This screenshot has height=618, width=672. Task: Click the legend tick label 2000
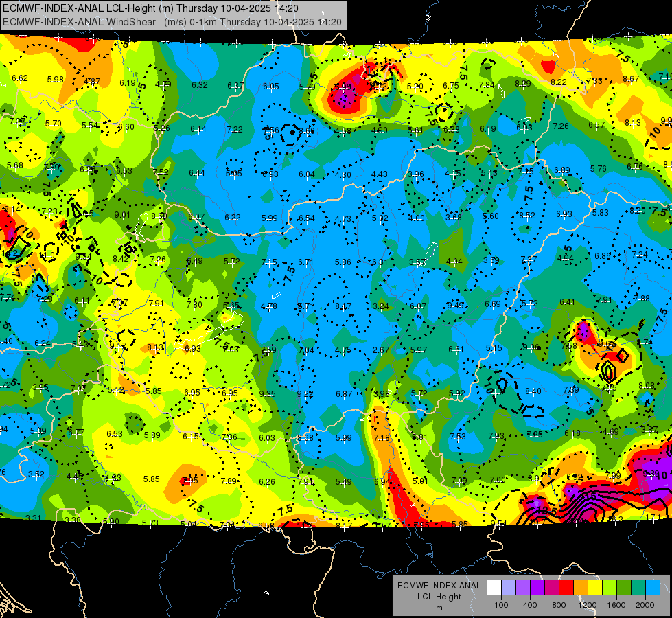(645, 605)
